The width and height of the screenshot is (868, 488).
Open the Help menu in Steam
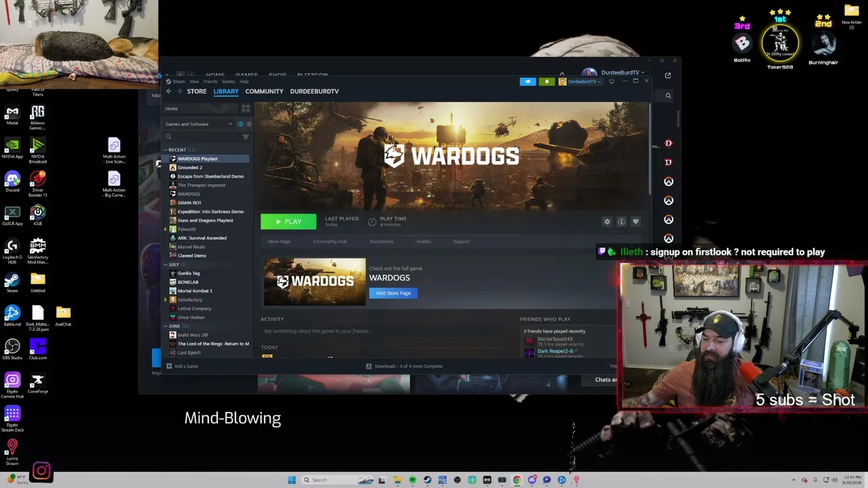244,81
